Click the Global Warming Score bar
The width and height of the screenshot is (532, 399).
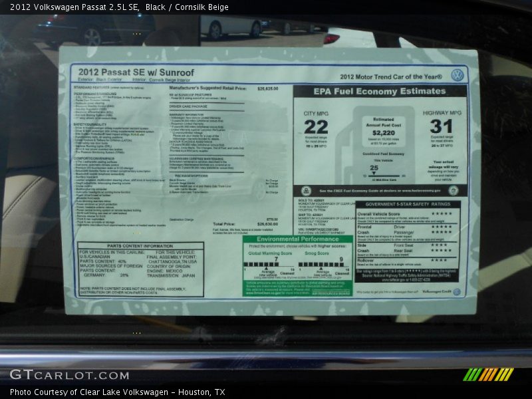[x=269, y=264]
